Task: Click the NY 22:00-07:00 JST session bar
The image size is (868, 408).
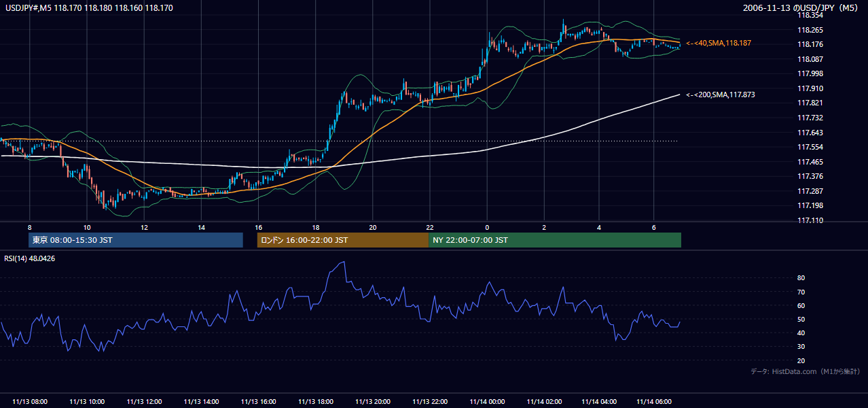Action: (x=555, y=240)
